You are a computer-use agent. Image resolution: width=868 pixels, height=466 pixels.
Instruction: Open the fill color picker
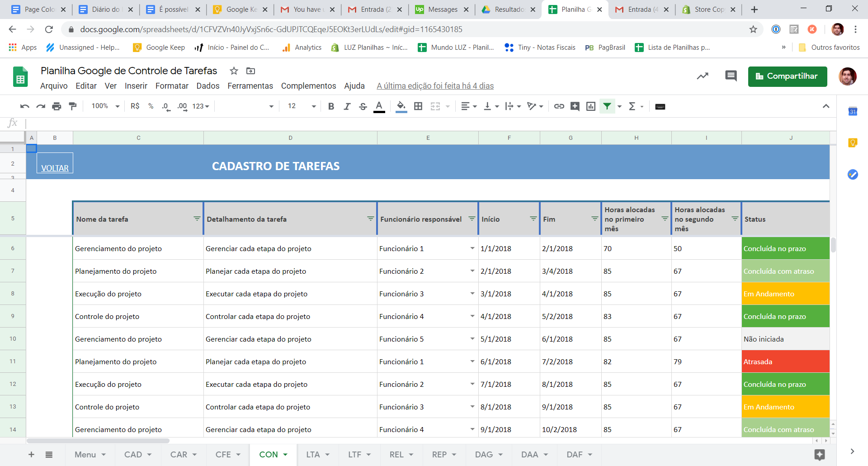(x=401, y=106)
